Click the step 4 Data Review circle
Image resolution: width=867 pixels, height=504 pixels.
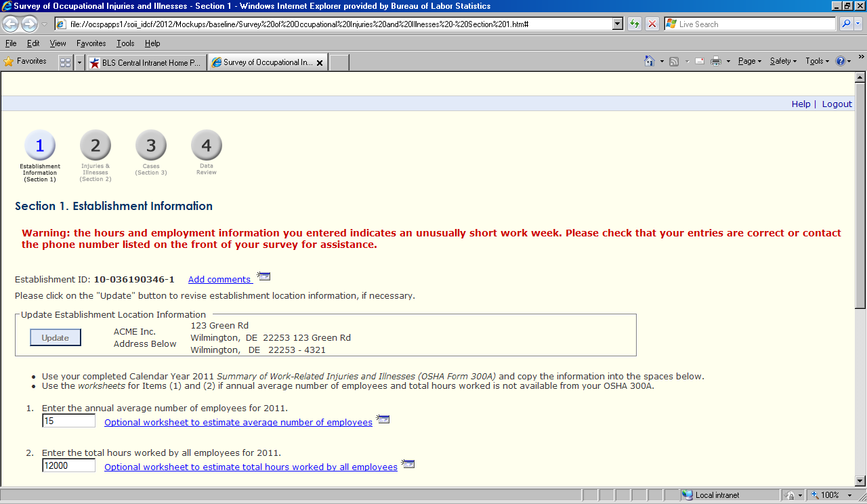point(207,146)
